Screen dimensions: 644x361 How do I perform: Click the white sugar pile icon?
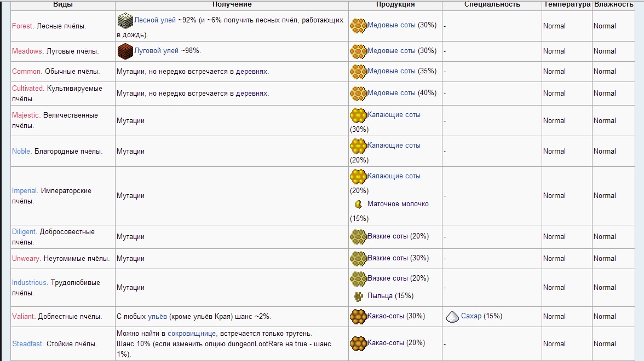(452, 316)
